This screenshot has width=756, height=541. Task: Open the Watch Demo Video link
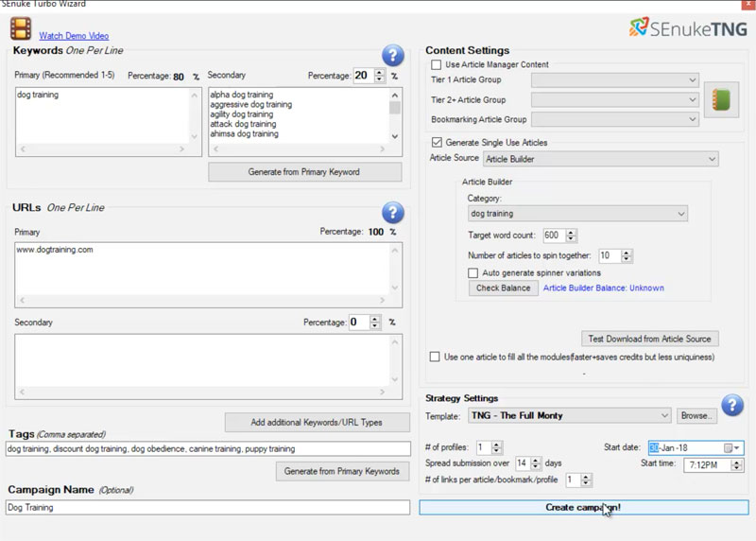point(74,36)
